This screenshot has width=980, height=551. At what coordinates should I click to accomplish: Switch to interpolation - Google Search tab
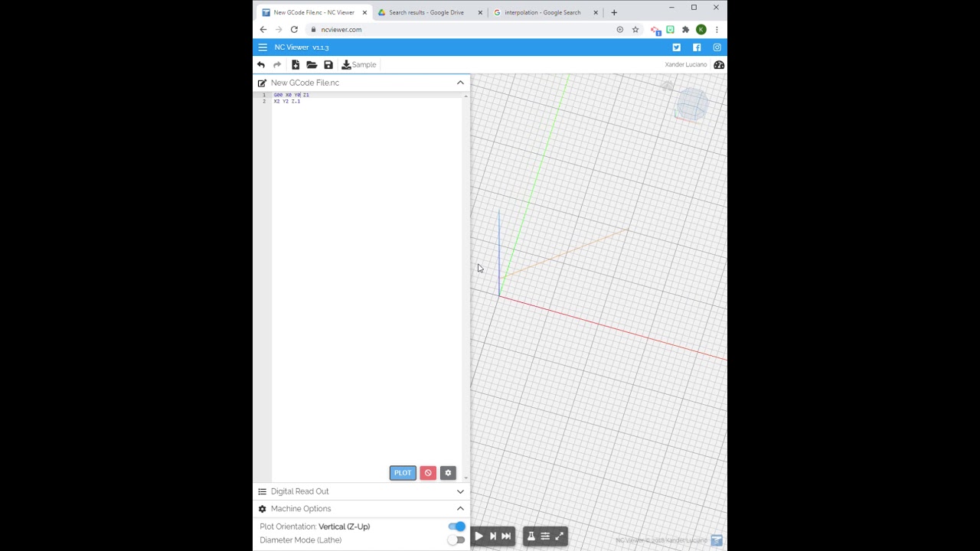(542, 12)
